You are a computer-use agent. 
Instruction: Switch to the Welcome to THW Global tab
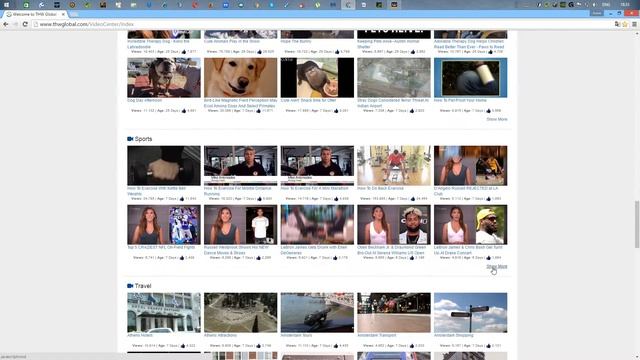coord(35,14)
